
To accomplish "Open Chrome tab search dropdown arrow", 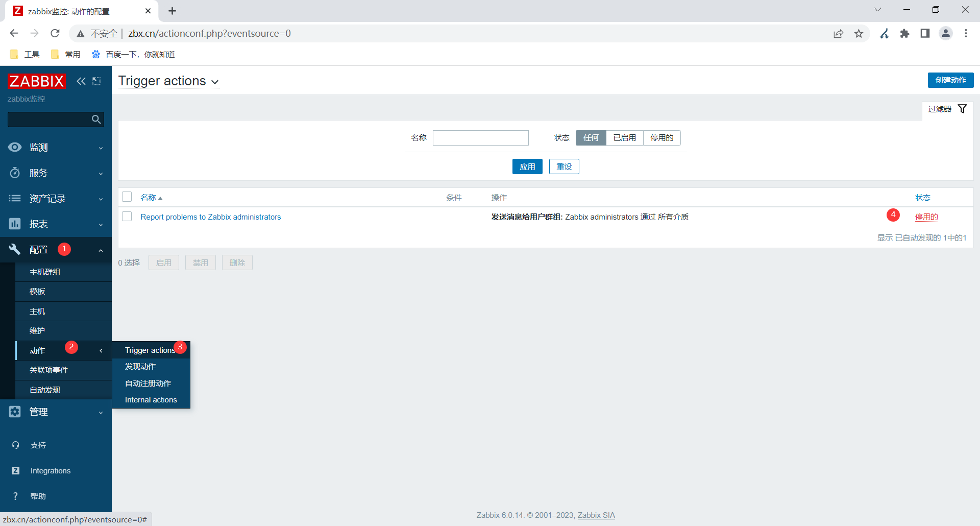I will [877, 10].
